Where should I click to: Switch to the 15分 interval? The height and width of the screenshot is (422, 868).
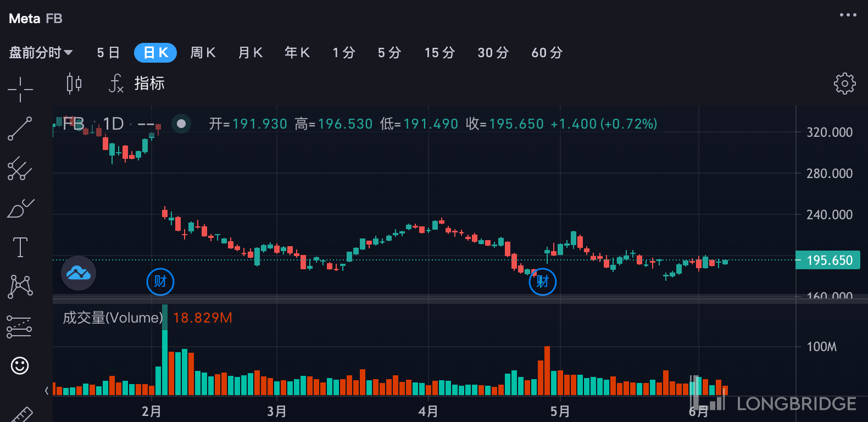click(439, 53)
